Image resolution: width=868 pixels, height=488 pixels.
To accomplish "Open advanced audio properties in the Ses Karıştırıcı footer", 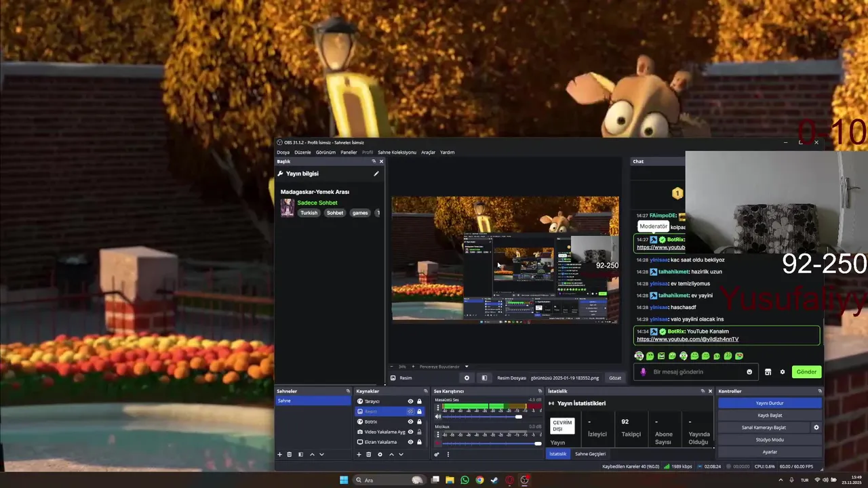I will (437, 454).
